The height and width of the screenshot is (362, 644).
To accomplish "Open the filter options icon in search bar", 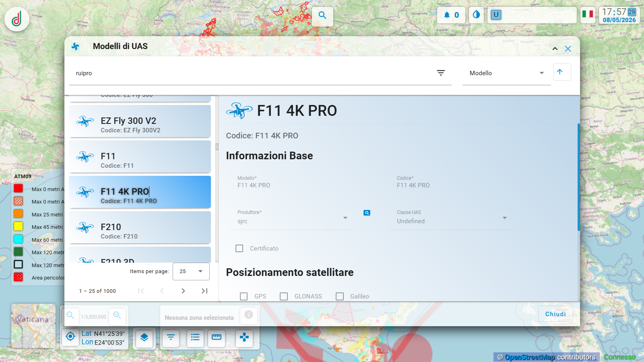I will (x=441, y=73).
